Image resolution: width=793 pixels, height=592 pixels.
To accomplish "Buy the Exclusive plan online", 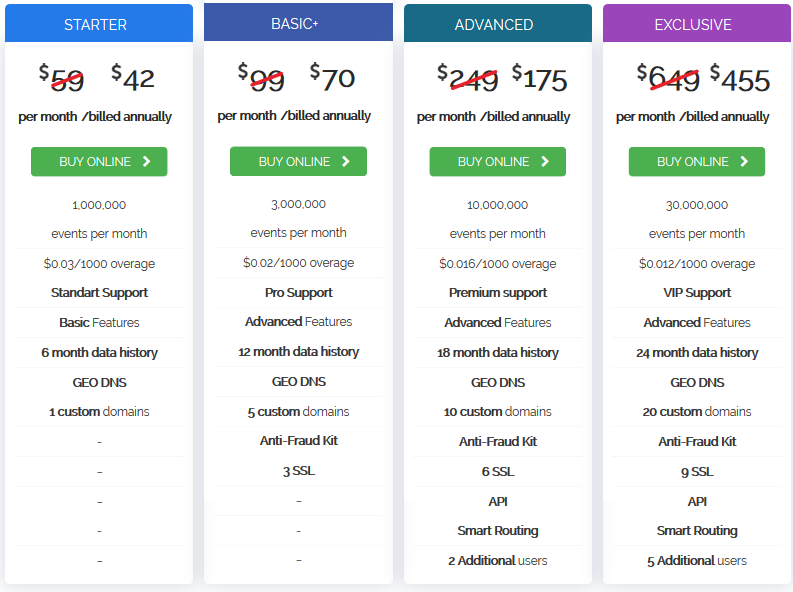I will pyautogui.click(x=697, y=161).
